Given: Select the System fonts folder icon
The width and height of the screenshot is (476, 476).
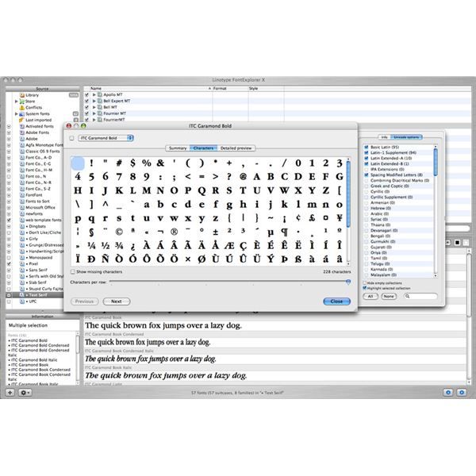Looking at the screenshot, I should click(x=22, y=113).
